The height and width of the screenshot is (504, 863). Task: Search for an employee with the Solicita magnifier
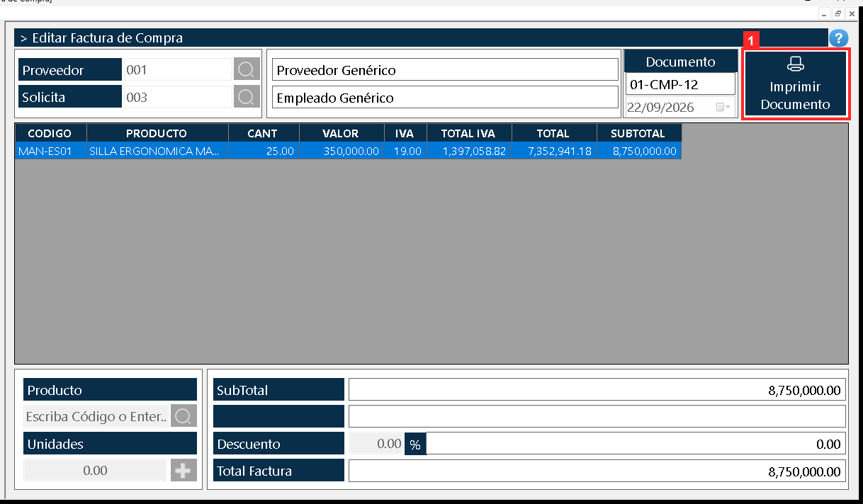point(246,97)
